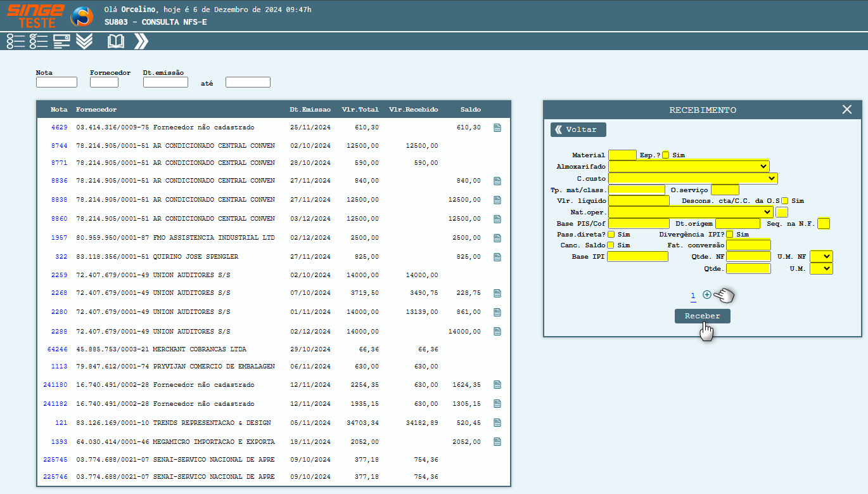
Task: Expand the C.custo dropdown
Action: point(692,179)
